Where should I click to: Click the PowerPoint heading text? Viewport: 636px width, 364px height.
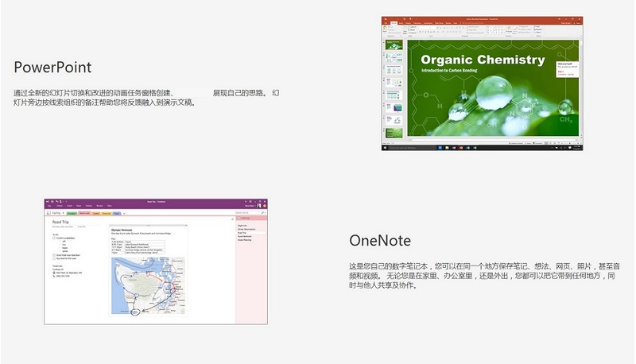pos(52,68)
